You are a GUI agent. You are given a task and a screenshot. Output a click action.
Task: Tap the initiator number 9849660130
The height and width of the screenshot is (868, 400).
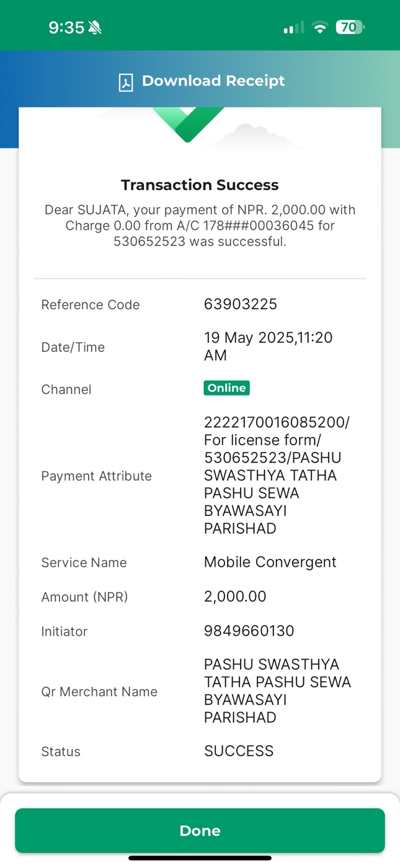tap(249, 631)
